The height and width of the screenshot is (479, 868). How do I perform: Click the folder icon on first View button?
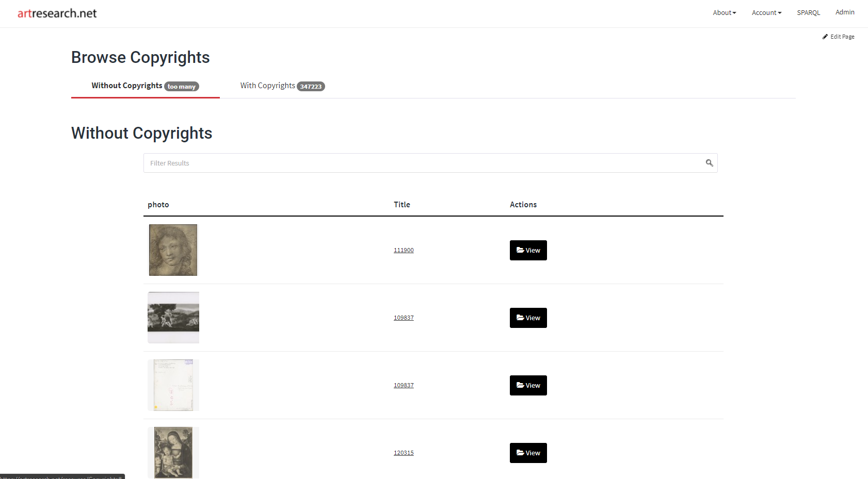tap(520, 250)
